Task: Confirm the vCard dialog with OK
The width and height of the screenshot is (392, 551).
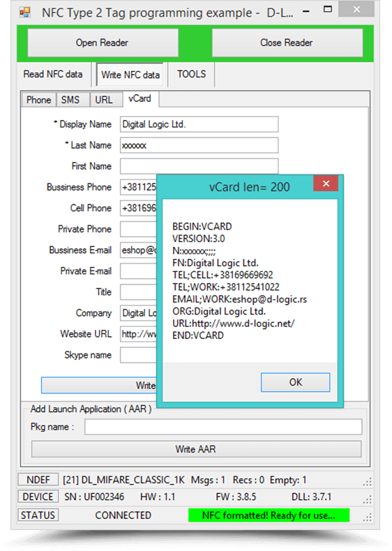Action: click(295, 382)
